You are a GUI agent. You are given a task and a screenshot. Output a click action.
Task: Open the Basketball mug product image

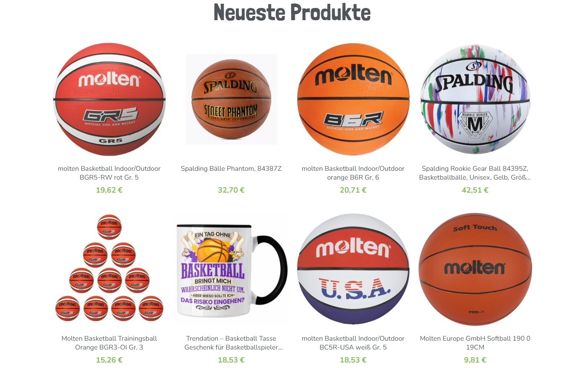coord(231,269)
